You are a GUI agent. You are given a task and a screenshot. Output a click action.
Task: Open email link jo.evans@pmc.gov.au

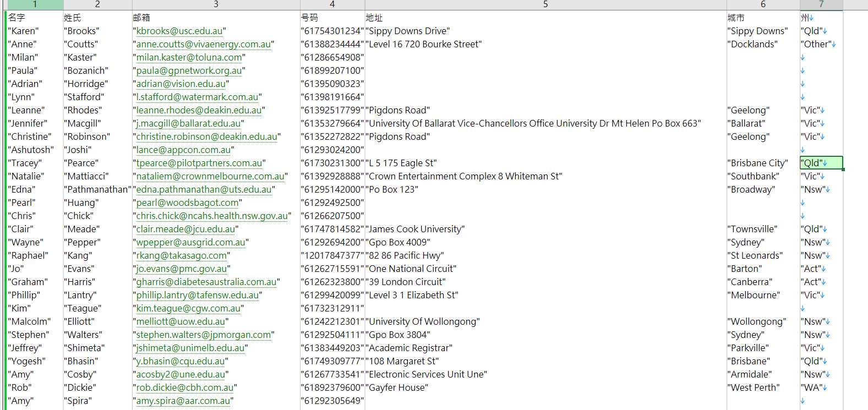pyautogui.click(x=182, y=269)
